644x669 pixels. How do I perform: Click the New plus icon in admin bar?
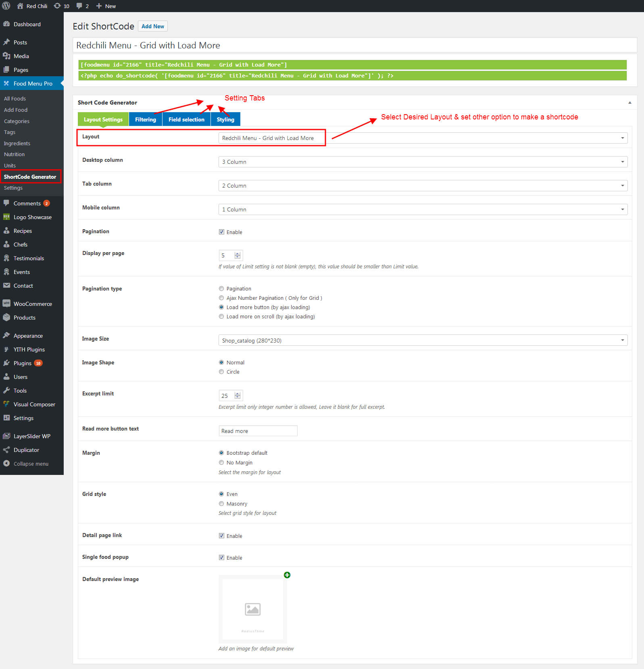[x=99, y=6]
